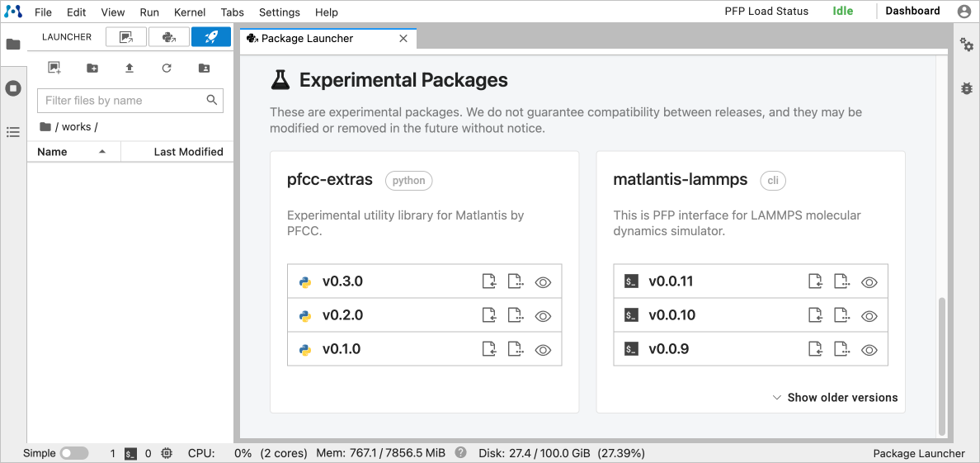
Task: Create a new folder with the folder-plus icon
Action: pyautogui.click(x=92, y=69)
